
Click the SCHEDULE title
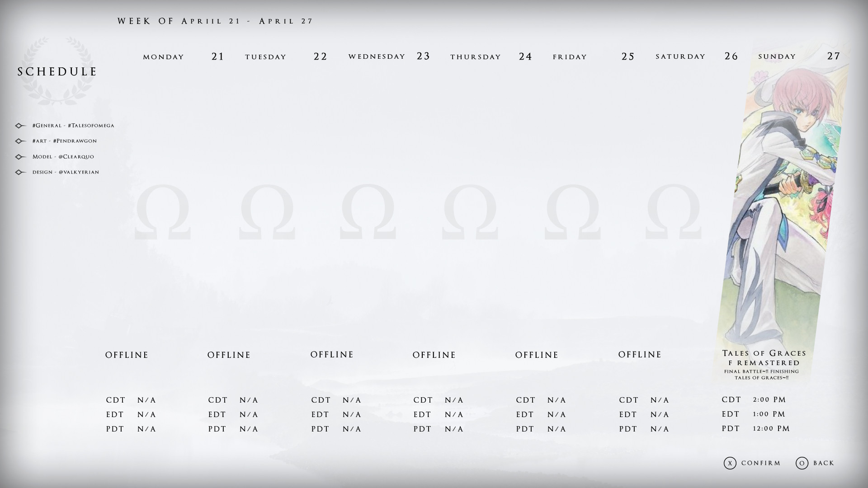coord(57,72)
